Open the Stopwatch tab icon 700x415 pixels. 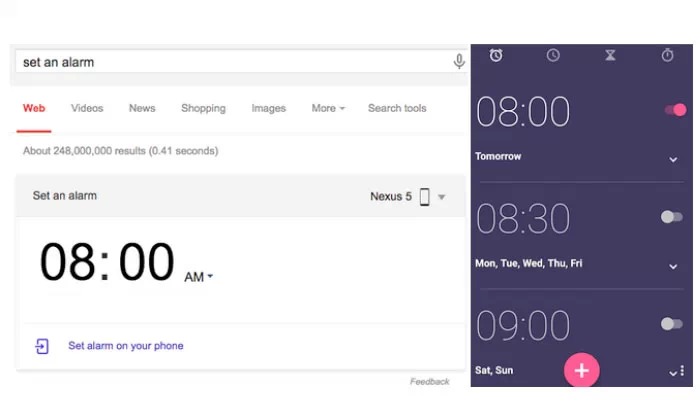tap(668, 56)
